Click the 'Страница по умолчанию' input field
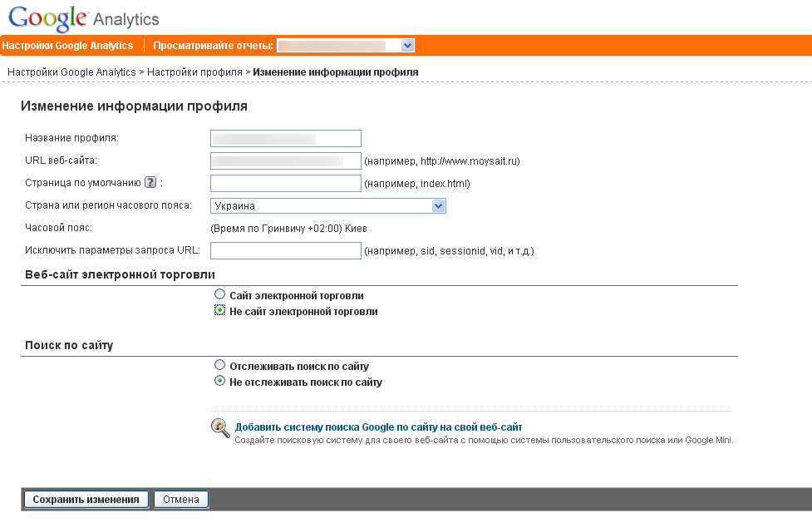 point(286,183)
